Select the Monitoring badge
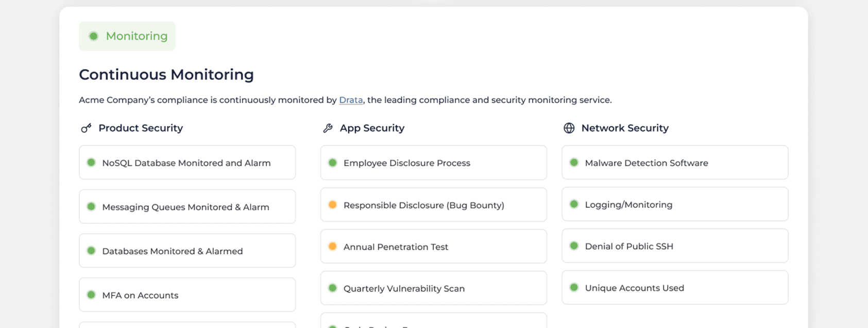Viewport: 868px width, 328px height. tap(127, 36)
